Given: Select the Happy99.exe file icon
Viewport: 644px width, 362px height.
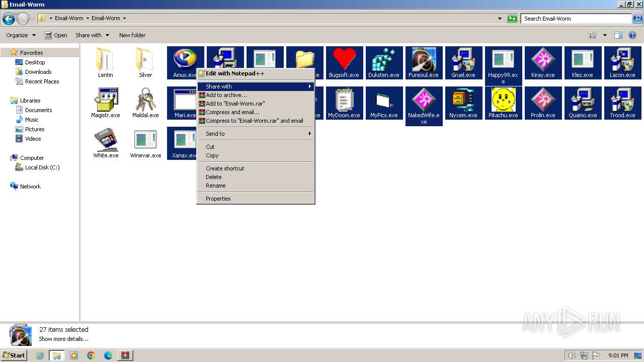Looking at the screenshot, I should (503, 66).
